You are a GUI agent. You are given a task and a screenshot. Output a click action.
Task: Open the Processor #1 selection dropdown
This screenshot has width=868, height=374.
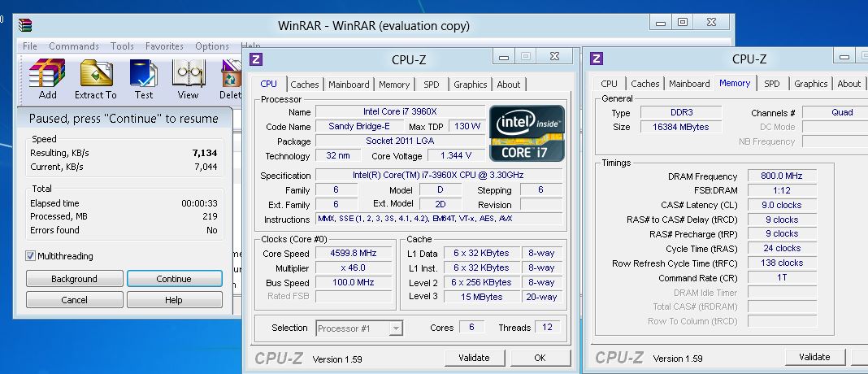coord(358,328)
